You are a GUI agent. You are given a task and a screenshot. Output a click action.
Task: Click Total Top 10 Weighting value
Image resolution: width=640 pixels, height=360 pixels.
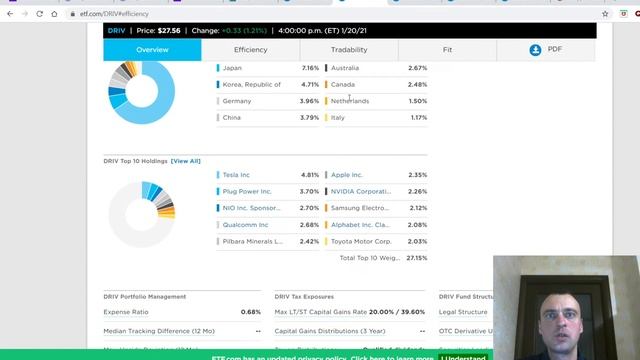point(417,258)
